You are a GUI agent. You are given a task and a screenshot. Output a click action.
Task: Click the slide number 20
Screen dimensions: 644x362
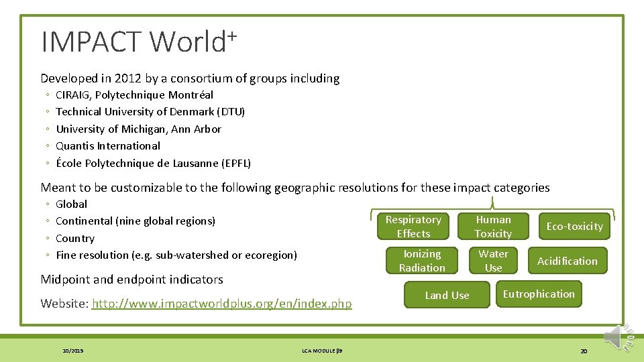coord(584,351)
